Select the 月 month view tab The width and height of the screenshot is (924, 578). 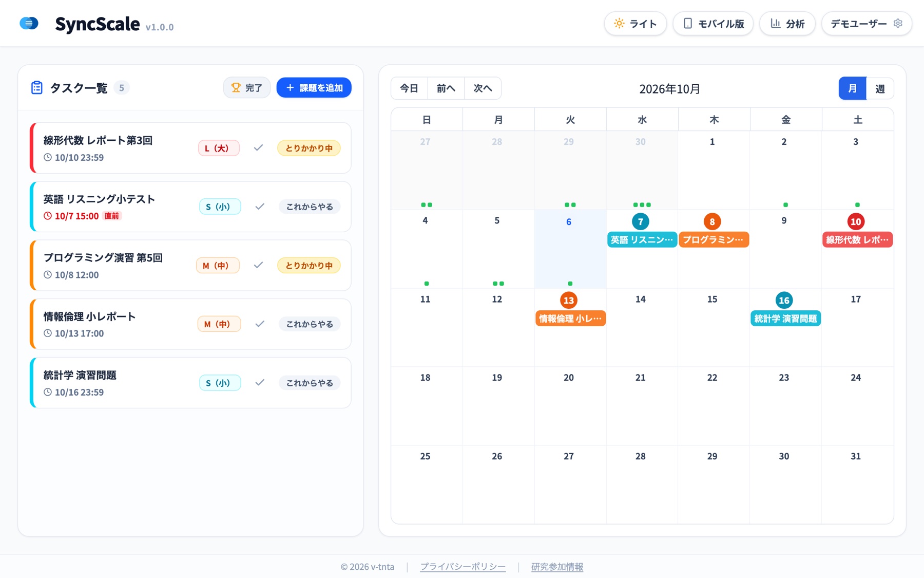(853, 88)
